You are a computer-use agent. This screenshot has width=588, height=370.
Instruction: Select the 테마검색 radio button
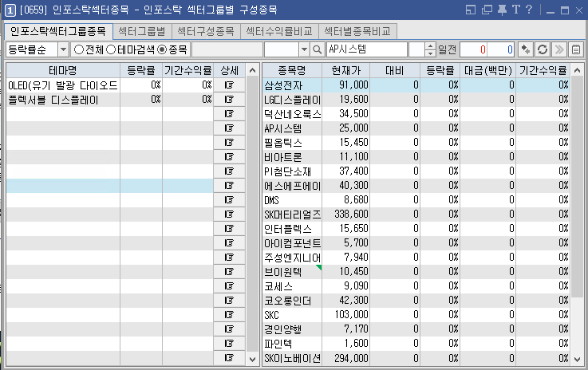111,49
